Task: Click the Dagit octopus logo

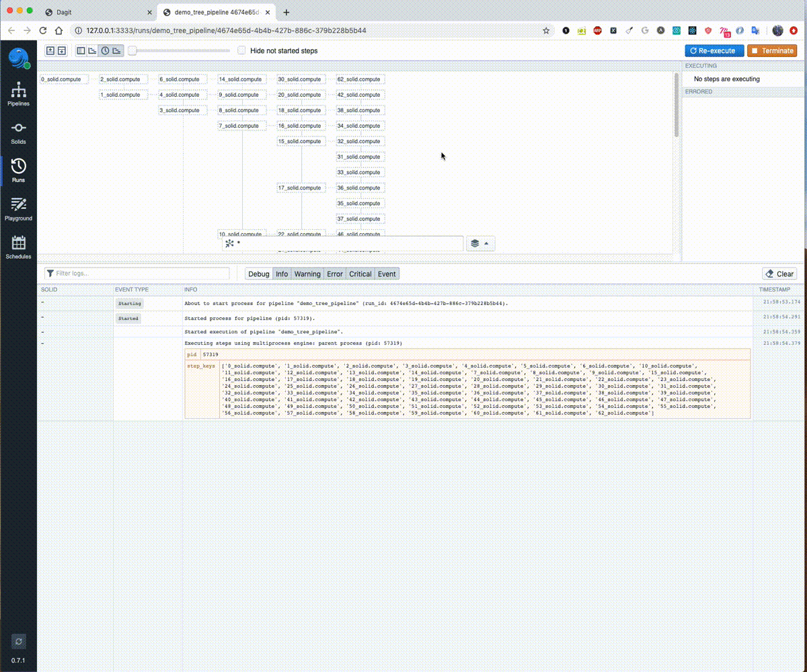Action: point(18,58)
